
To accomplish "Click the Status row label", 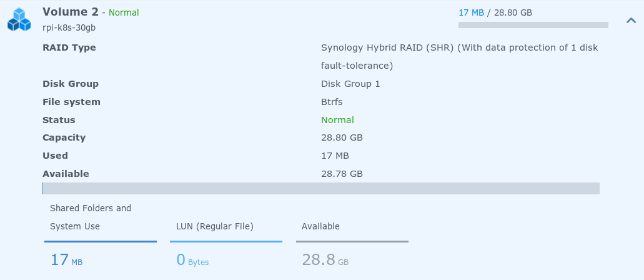I will 59,120.
